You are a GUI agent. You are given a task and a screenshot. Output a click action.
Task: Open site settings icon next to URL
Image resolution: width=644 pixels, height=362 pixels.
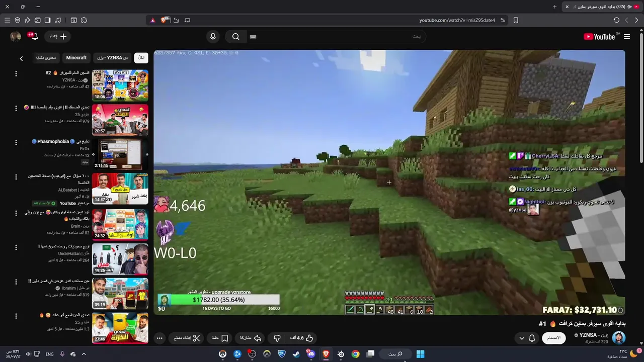pyautogui.click(x=503, y=20)
